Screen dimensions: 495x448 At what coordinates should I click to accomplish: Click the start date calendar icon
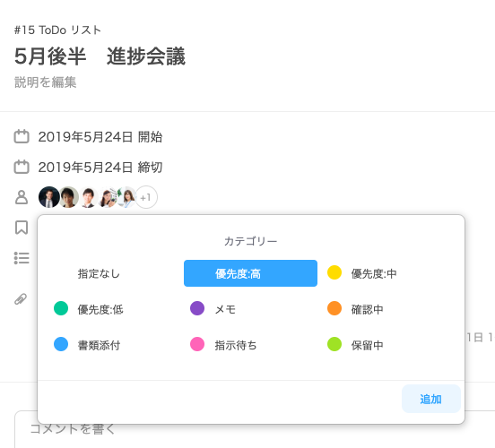22,136
